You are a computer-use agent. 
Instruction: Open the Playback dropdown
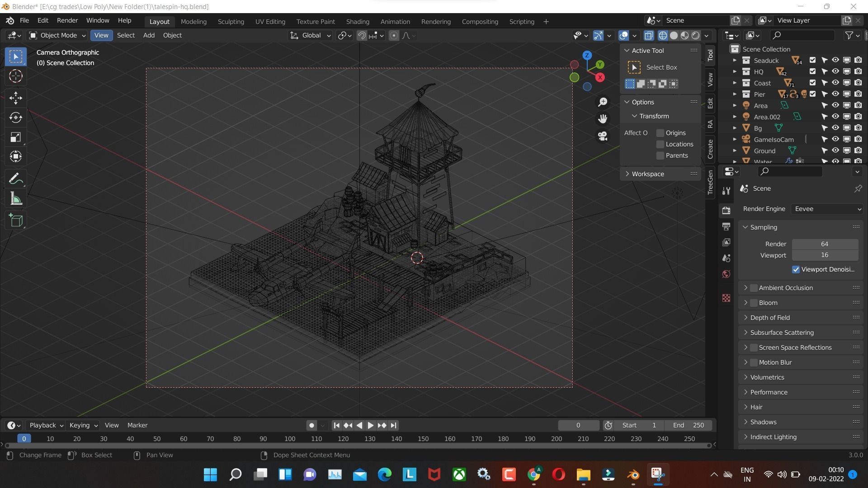[x=46, y=425]
